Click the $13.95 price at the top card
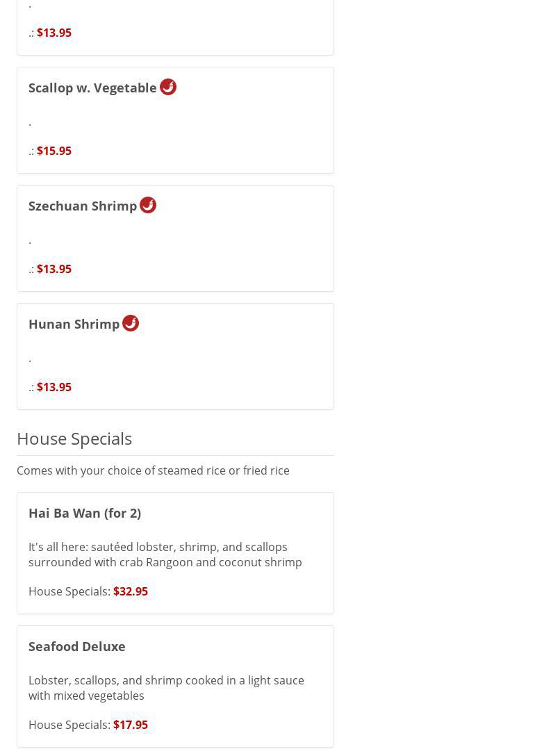Image resolution: width=535 pixels, height=756 pixels. [54, 33]
